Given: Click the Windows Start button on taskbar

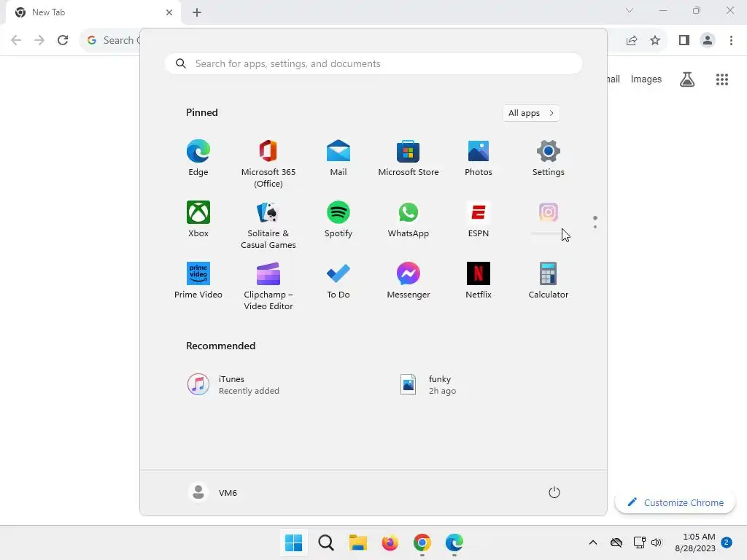Looking at the screenshot, I should pyautogui.click(x=293, y=542).
